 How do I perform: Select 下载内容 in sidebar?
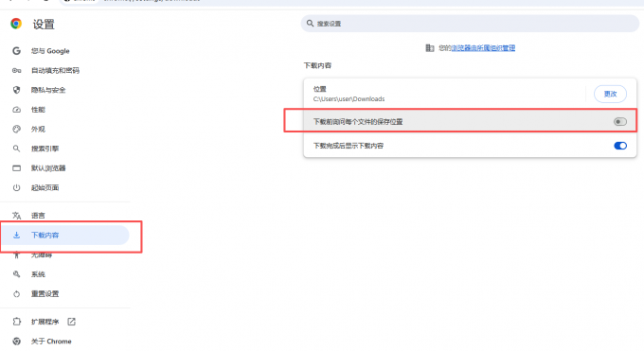coord(64,236)
